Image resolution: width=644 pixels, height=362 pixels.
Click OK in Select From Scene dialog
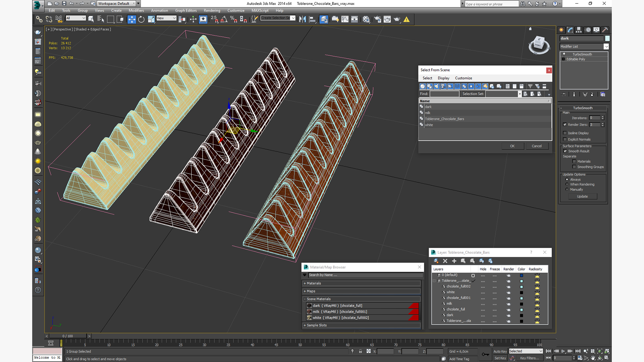(512, 146)
